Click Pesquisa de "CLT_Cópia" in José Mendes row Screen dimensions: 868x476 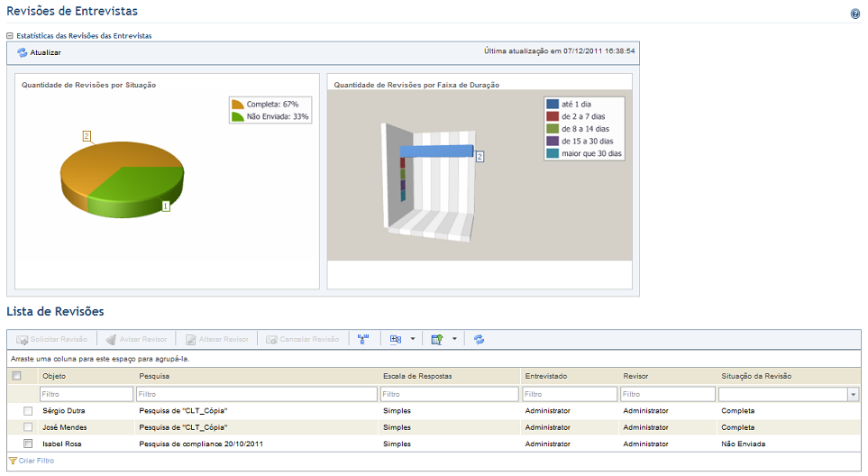tap(183, 427)
